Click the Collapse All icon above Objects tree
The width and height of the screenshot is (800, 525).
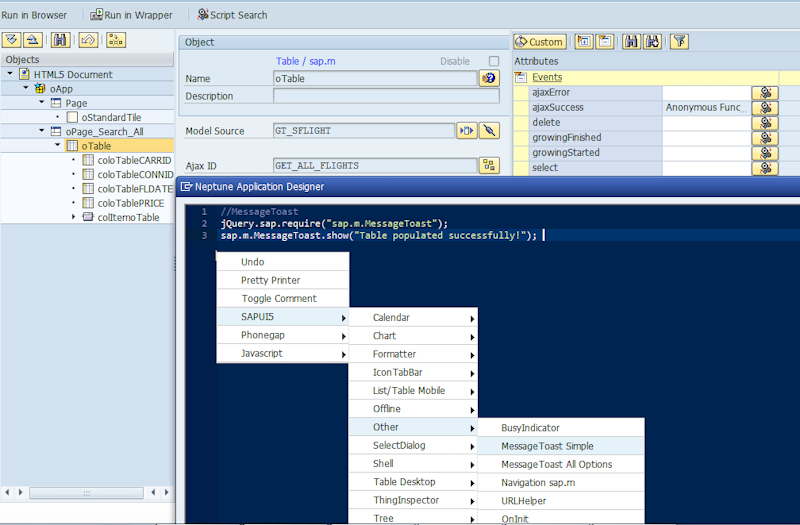tap(33, 40)
